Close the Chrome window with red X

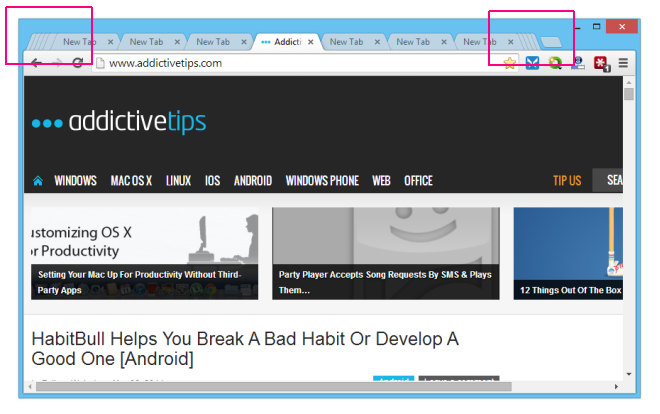[x=622, y=27]
